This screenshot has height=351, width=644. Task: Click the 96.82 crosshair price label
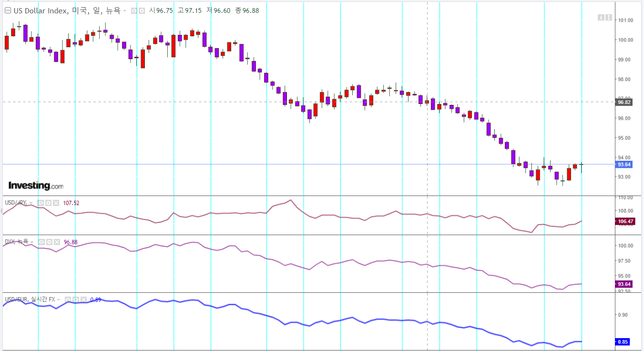pyautogui.click(x=624, y=102)
